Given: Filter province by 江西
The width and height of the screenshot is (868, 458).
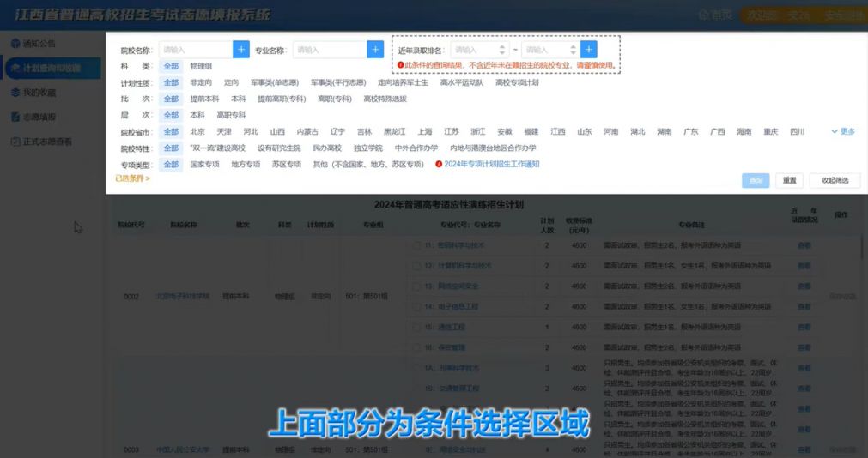Looking at the screenshot, I should pos(558,131).
